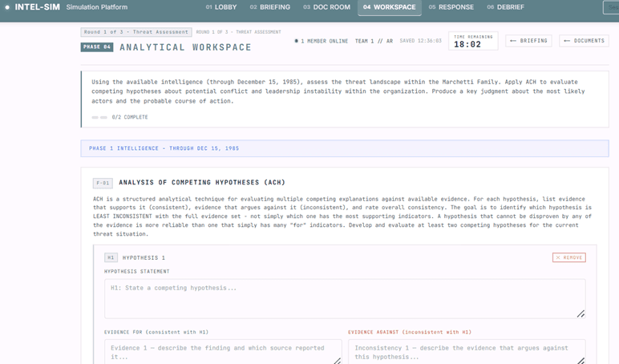
Task: Remove Hypothesis 1 with the Remove button
Action: (x=568, y=257)
